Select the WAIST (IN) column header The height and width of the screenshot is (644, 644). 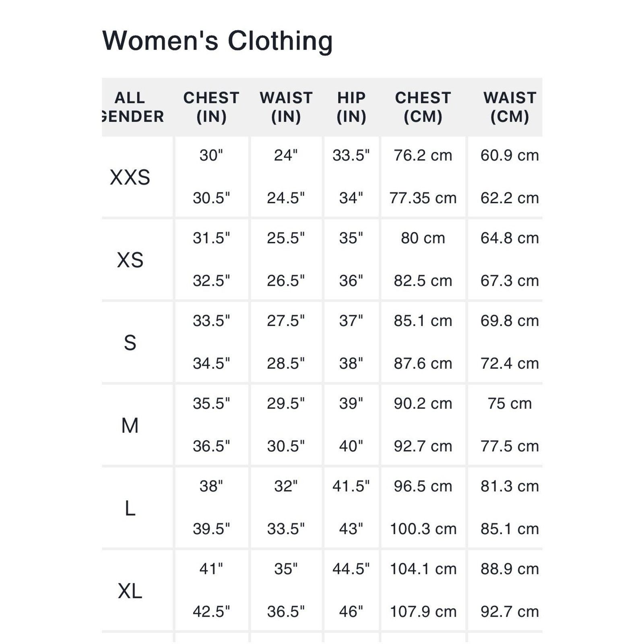coord(286,107)
